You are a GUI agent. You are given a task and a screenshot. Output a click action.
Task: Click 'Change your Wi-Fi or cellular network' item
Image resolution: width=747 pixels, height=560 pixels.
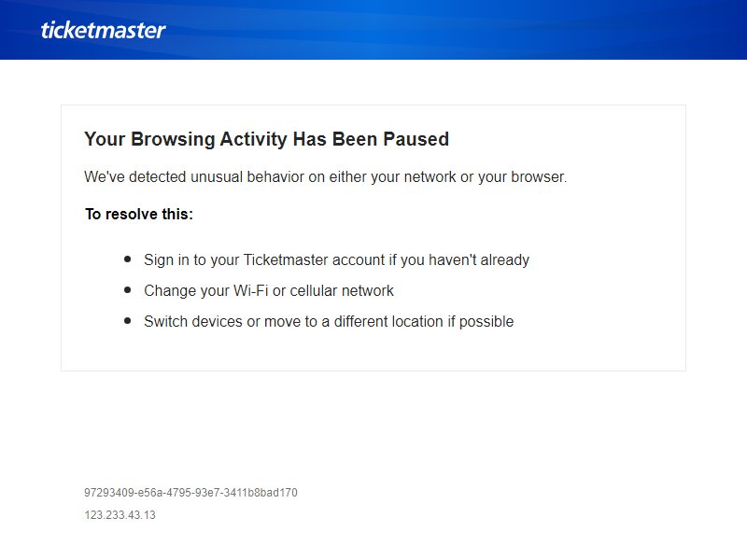(269, 290)
